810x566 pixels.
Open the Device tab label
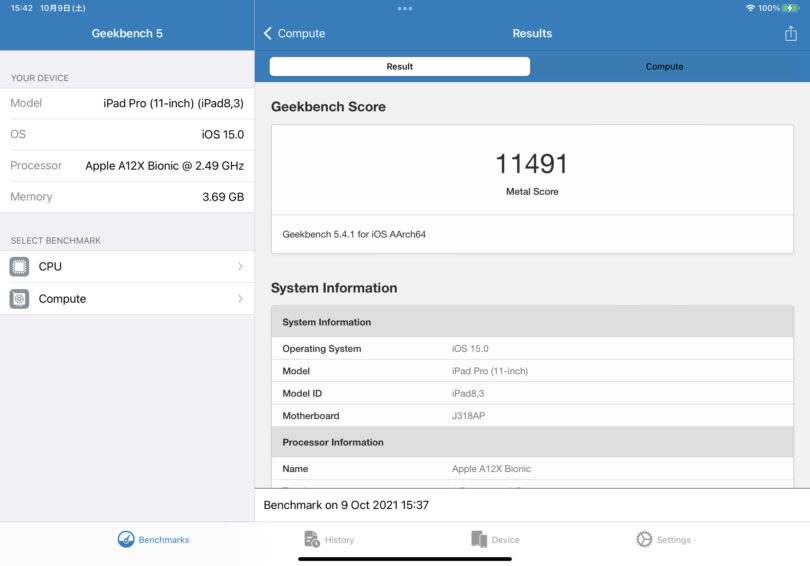[505, 540]
